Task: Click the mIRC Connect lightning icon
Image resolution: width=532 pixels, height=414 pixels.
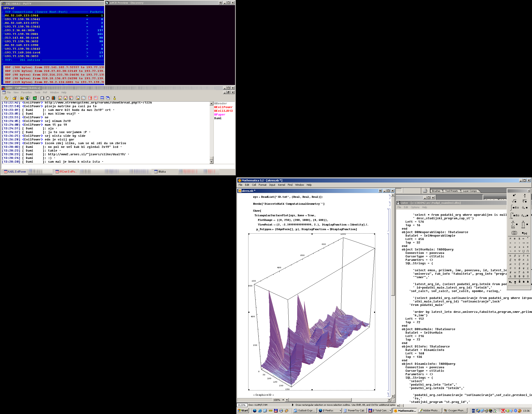Action: 6,98
